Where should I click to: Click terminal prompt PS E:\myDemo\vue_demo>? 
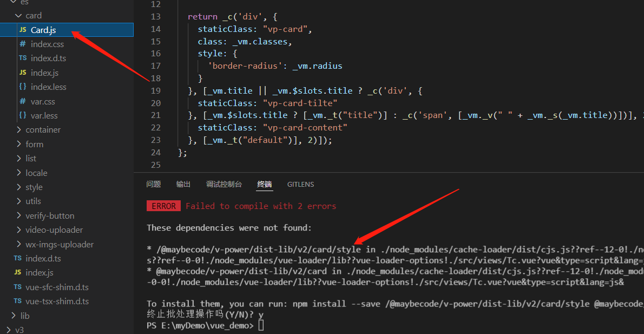pos(200,326)
